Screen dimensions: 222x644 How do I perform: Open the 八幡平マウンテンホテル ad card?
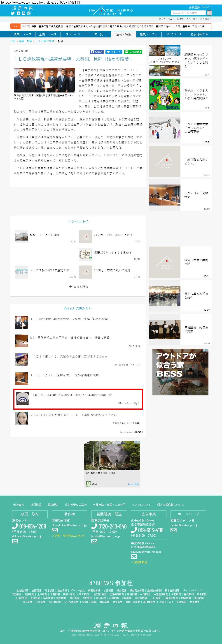tap(180, 61)
